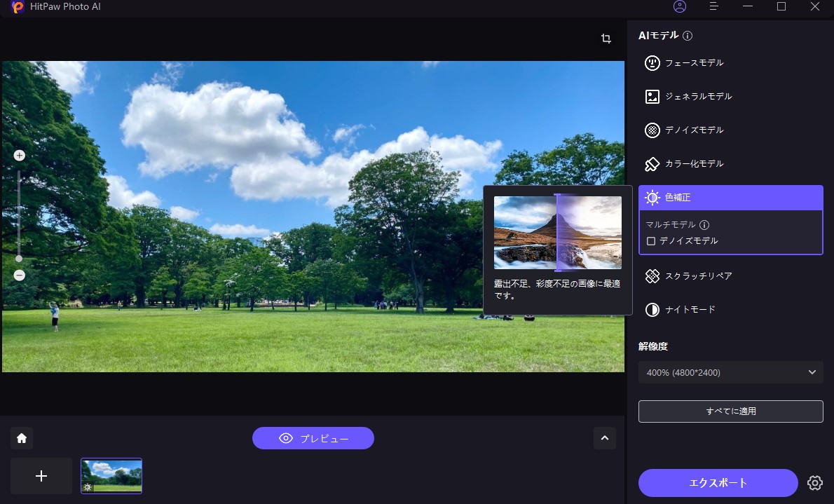Screen dimensions: 834x504
Task: Click info icon next to AIモデル
Action: [688, 36]
